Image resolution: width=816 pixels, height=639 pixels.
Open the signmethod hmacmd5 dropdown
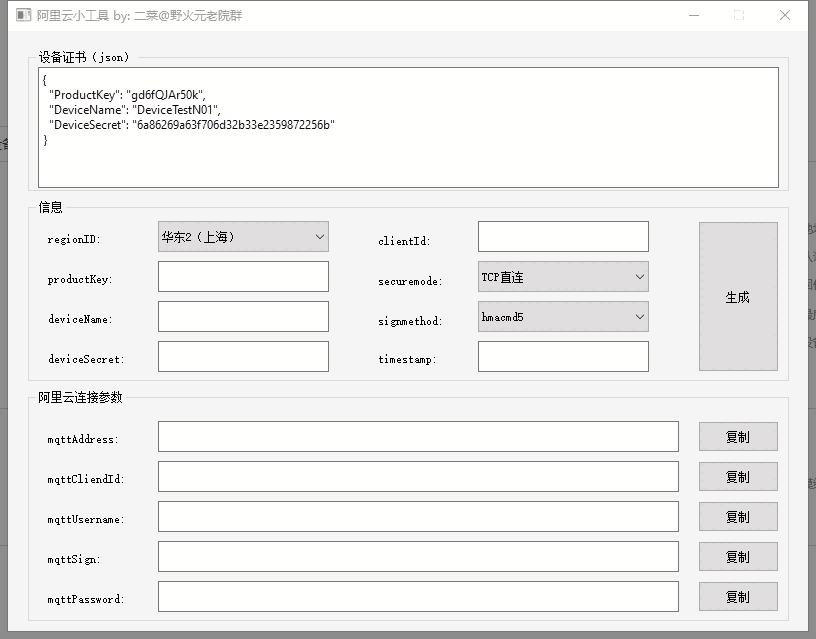[563, 317]
